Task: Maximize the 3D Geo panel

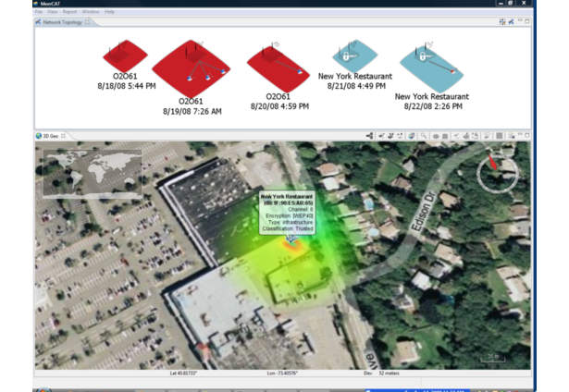Action: [527, 135]
